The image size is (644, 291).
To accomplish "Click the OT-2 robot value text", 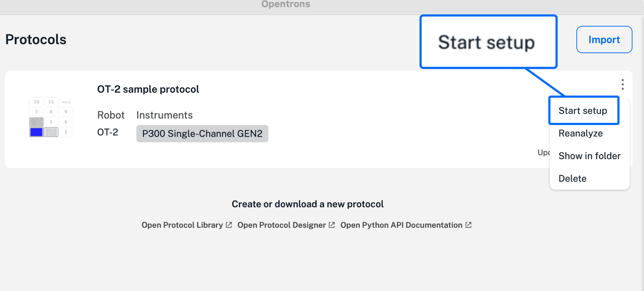I will pos(108,132).
